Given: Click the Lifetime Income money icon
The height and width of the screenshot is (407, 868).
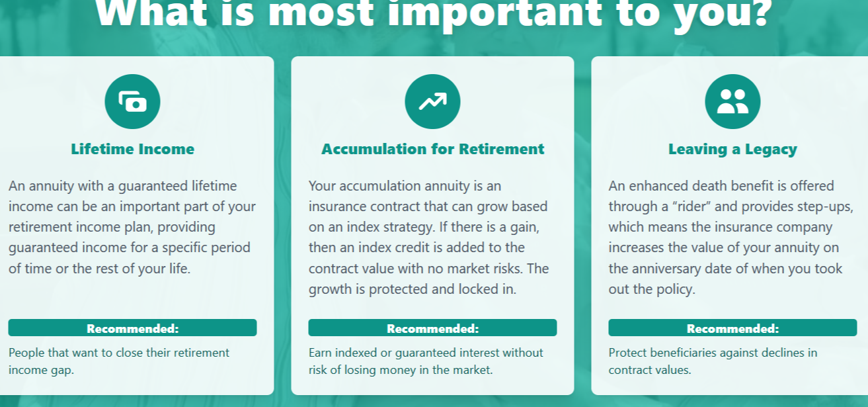Looking at the screenshot, I should (x=132, y=102).
